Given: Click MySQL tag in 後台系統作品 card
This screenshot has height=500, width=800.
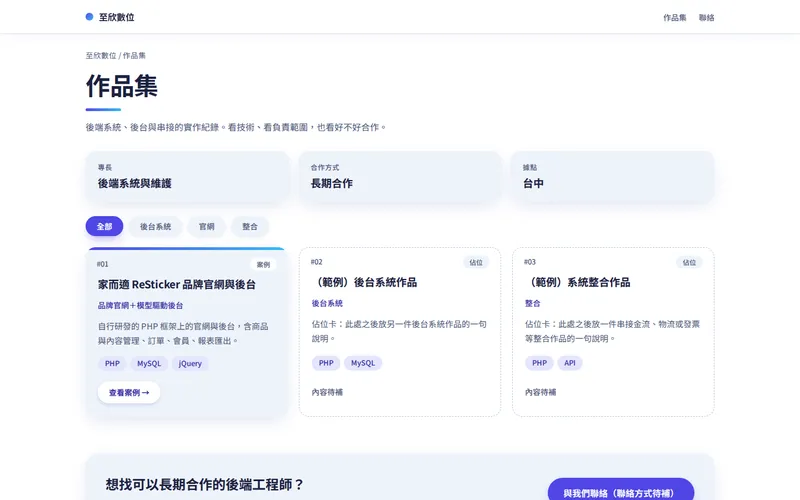Looking at the screenshot, I should pos(363,363).
